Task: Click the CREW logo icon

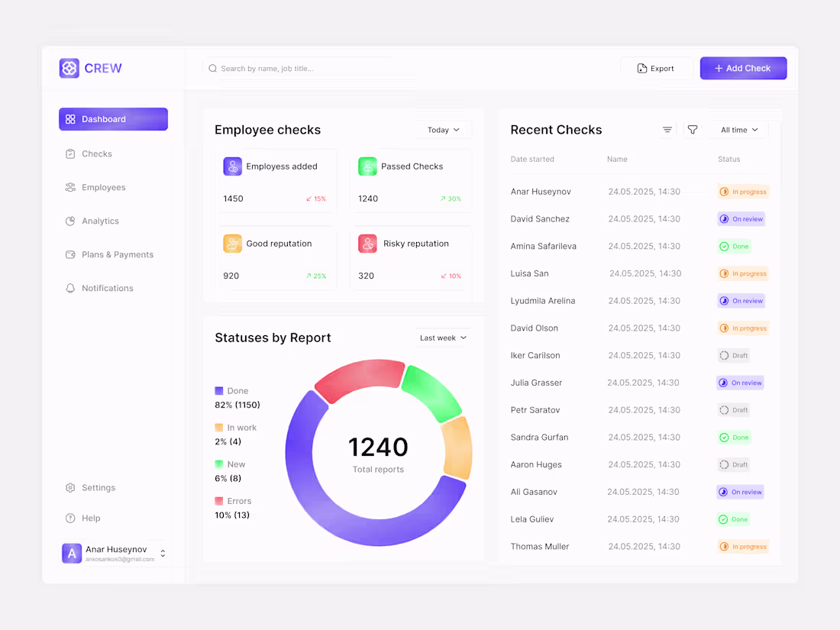Action: click(69, 68)
